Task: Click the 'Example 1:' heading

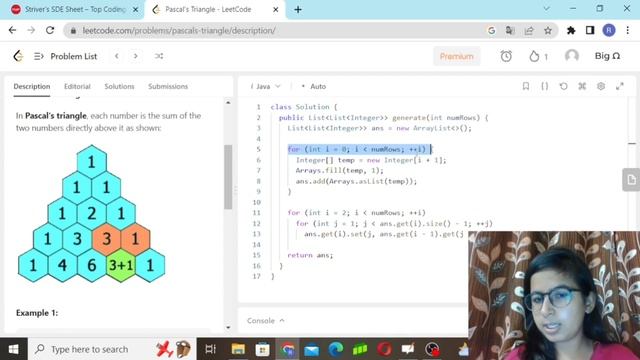Action: pyautogui.click(x=37, y=313)
